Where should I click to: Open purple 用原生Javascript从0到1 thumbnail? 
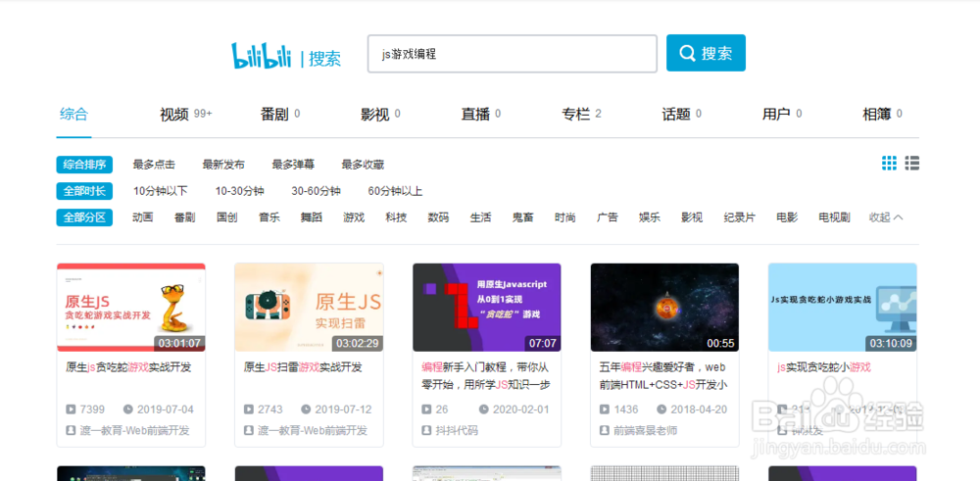(x=487, y=308)
